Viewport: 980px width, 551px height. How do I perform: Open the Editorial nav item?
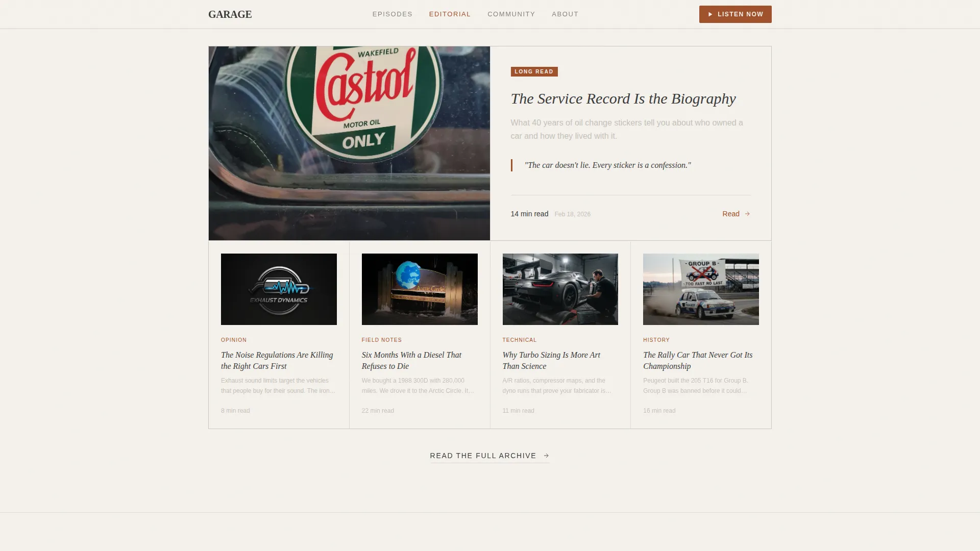450,14
